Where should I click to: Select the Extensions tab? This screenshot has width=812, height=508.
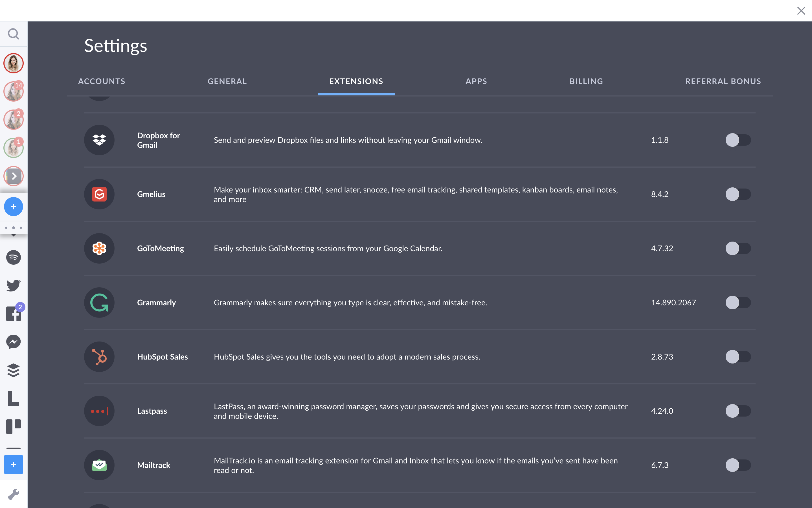point(356,81)
